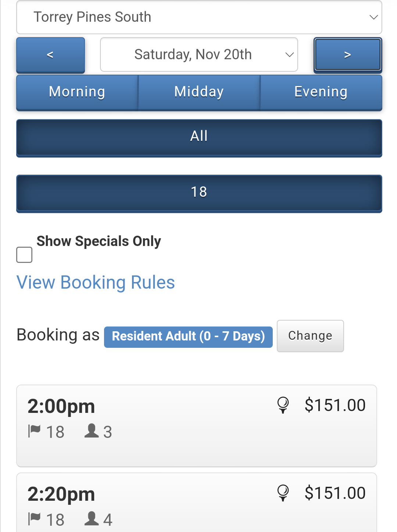
Task: Go to previous day with left arrow
Action: tap(50, 55)
